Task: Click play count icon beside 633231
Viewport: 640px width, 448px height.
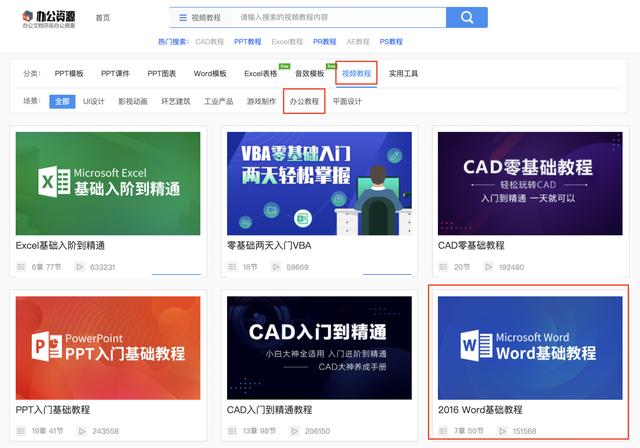Action: tap(80, 267)
